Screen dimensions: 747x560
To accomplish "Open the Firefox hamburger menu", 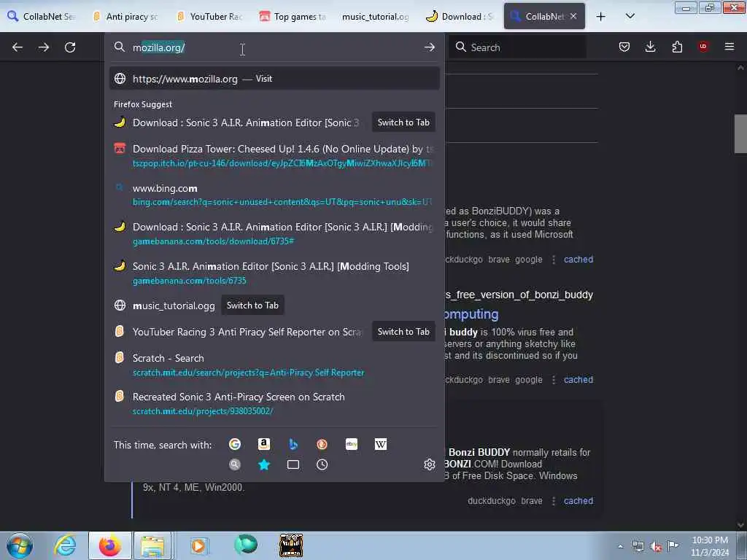I will [x=729, y=47].
